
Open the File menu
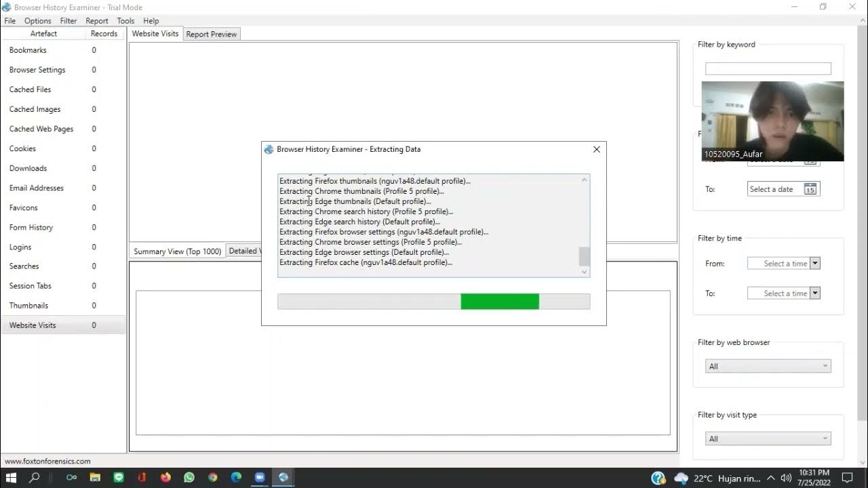click(x=9, y=21)
